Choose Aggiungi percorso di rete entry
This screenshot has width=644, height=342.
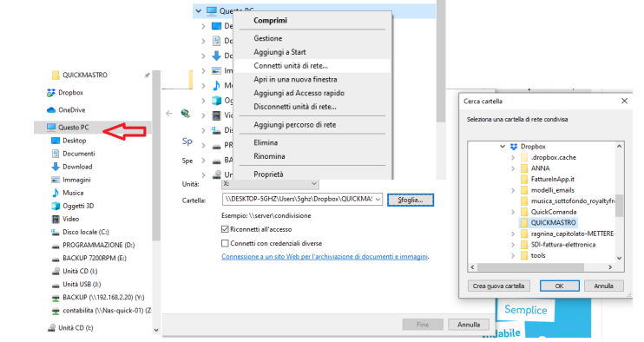(x=312, y=124)
